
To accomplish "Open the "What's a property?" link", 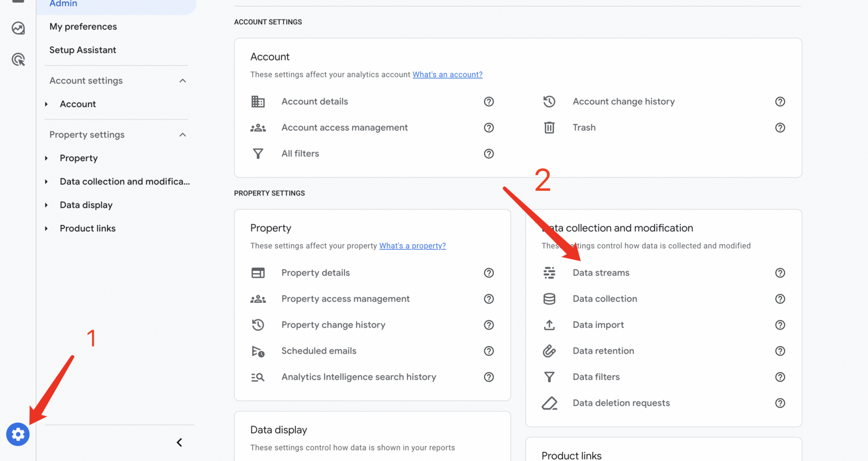I will tap(412, 246).
